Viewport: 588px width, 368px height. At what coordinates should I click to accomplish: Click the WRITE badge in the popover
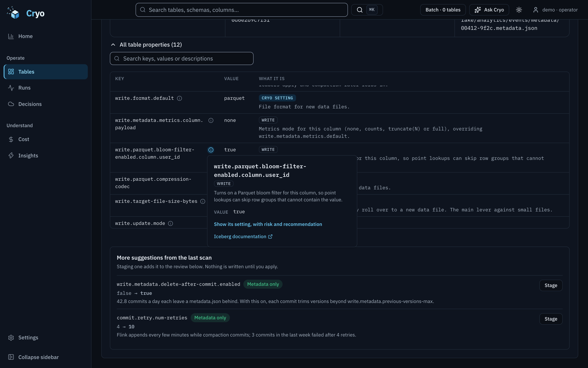pos(224,184)
